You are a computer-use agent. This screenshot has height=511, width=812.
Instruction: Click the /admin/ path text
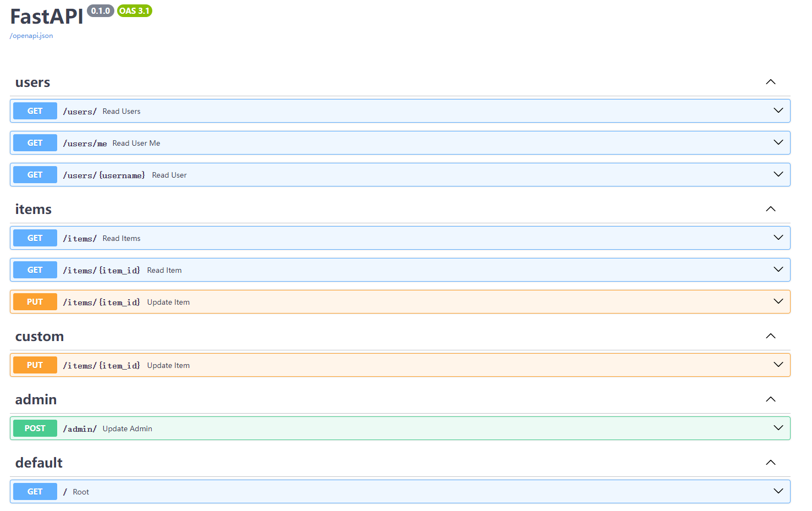point(80,429)
